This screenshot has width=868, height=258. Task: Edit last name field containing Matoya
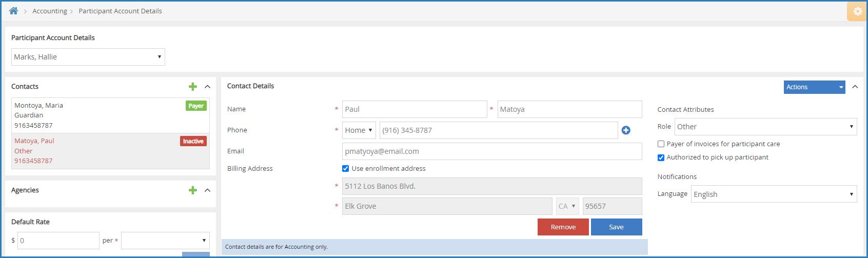tap(569, 109)
